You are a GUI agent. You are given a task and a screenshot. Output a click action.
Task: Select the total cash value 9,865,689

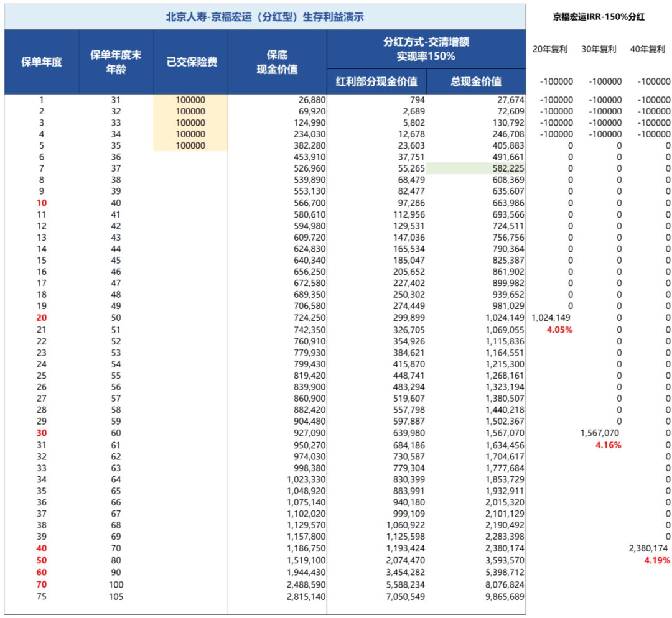pyautogui.click(x=505, y=597)
